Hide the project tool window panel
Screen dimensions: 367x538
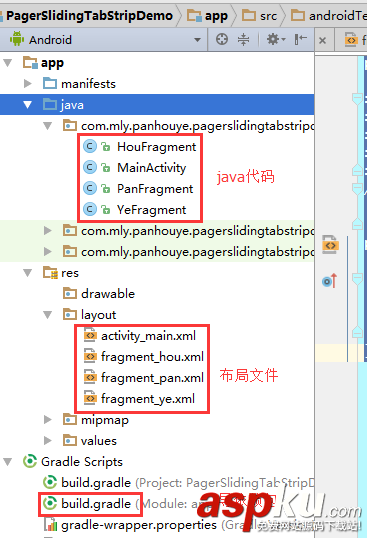300,39
